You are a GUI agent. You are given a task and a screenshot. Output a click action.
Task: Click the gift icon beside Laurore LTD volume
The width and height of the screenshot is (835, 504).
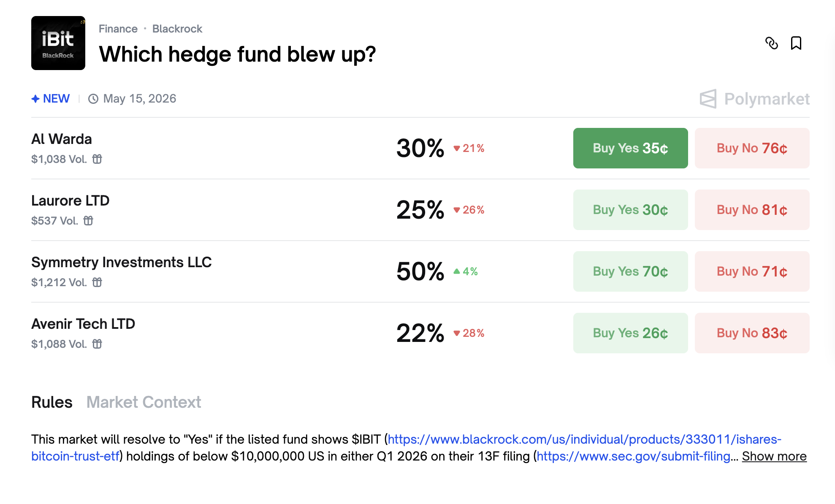(88, 221)
